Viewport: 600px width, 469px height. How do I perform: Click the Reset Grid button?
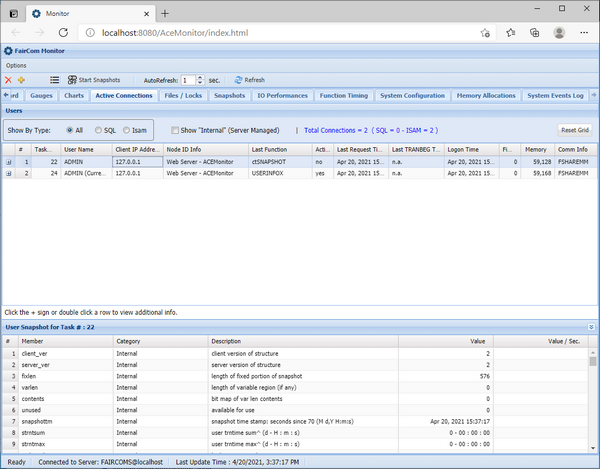pos(575,130)
